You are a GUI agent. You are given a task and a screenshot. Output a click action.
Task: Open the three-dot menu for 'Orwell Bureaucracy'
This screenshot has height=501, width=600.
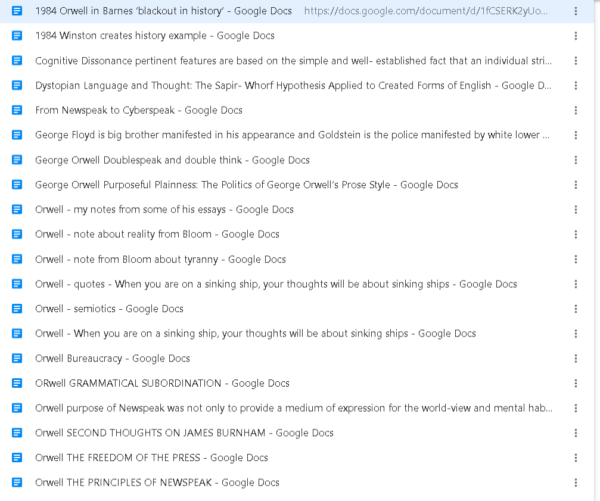pos(577,358)
